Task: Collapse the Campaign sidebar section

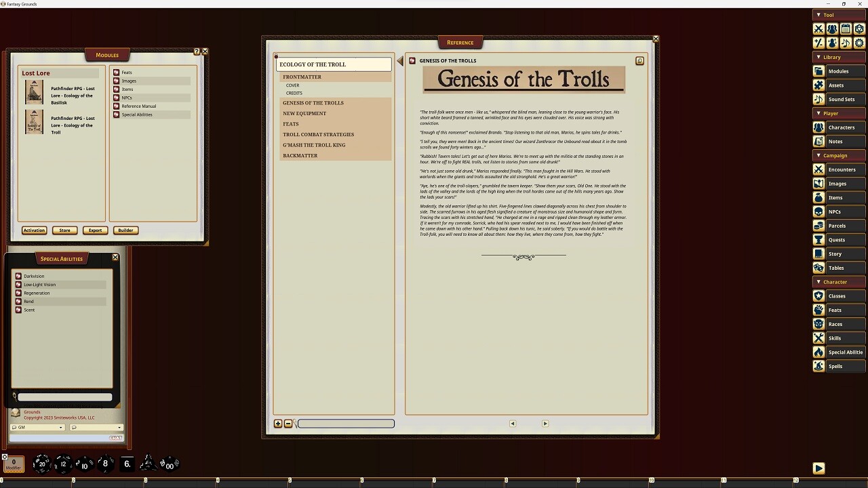Action: coord(820,155)
